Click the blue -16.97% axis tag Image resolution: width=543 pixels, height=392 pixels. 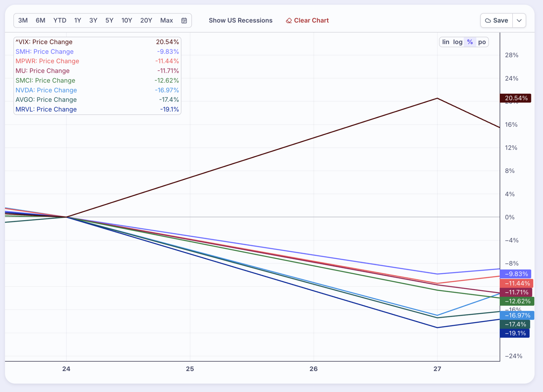(517, 315)
